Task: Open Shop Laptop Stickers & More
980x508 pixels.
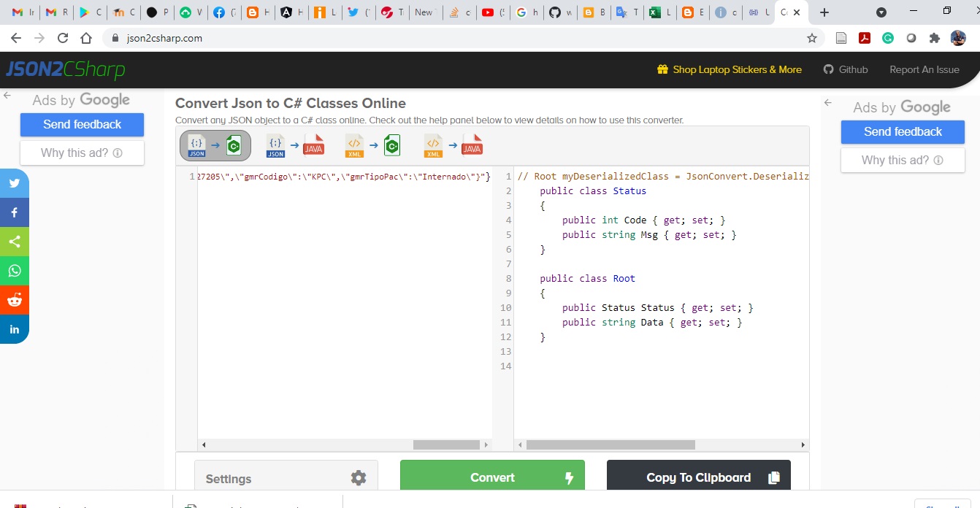Action: tap(731, 69)
